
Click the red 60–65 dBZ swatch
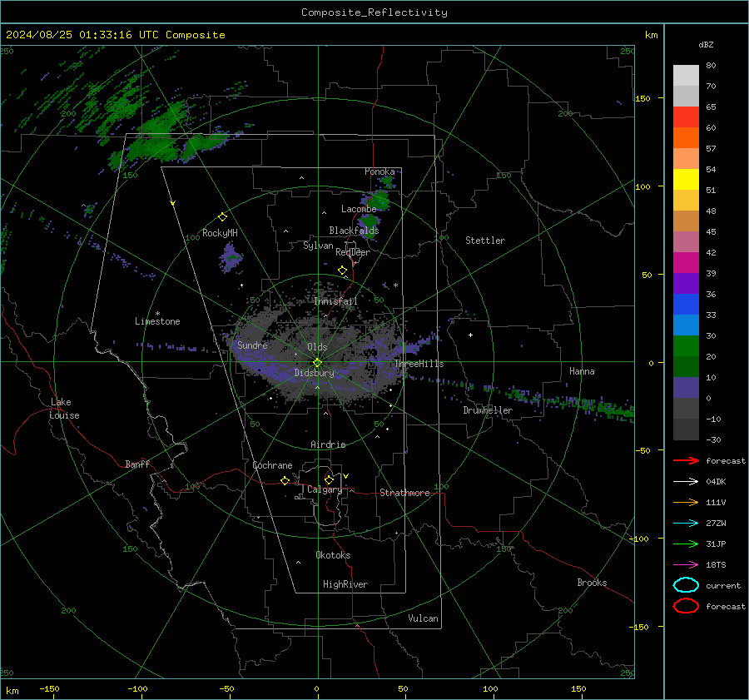tap(686, 117)
